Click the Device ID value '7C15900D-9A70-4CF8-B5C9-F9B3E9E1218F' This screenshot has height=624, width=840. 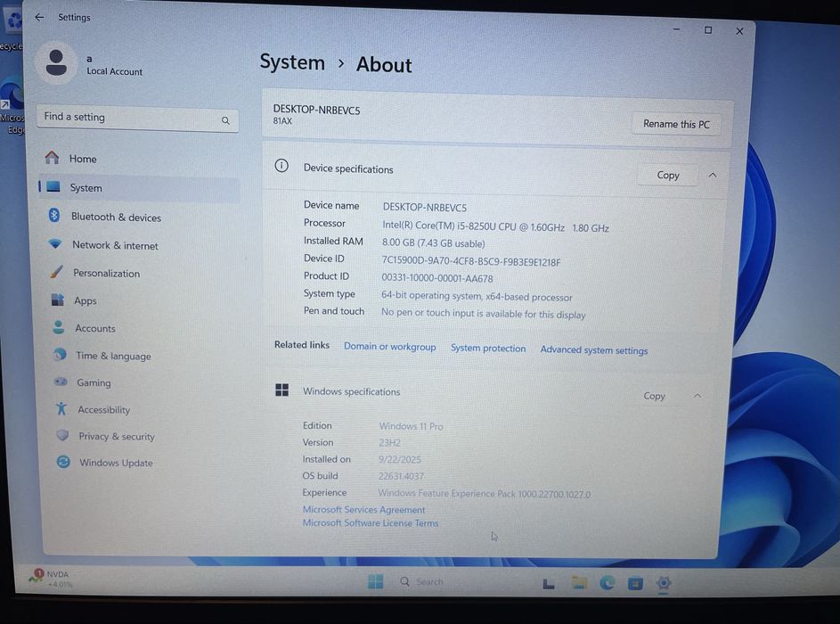[x=471, y=261]
